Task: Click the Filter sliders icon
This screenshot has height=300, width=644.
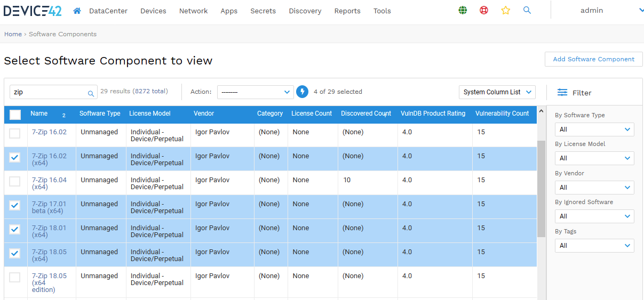Action: pos(562,92)
